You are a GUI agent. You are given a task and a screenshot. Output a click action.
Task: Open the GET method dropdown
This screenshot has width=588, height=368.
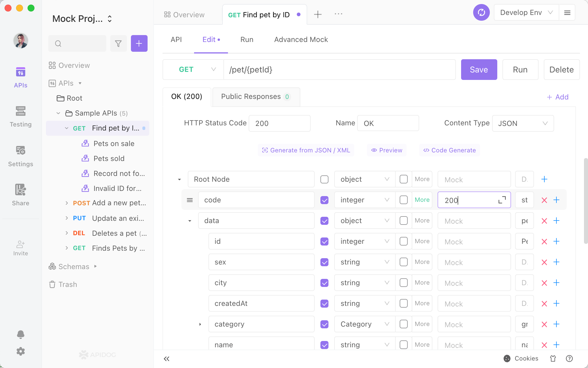click(x=193, y=70)
